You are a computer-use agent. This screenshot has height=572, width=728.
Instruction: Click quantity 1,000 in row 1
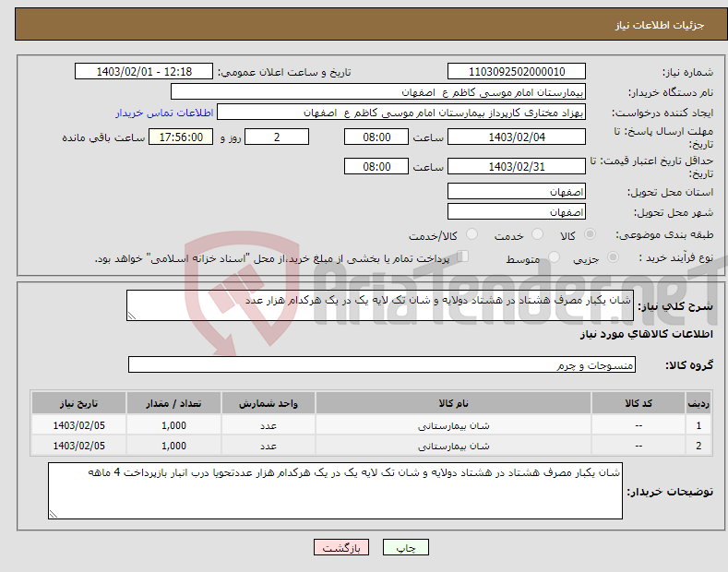(x=173, y=425)
